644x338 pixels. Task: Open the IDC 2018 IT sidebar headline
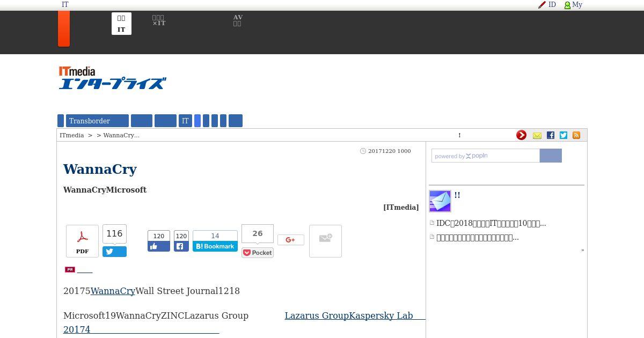click(x=491, y=223)
